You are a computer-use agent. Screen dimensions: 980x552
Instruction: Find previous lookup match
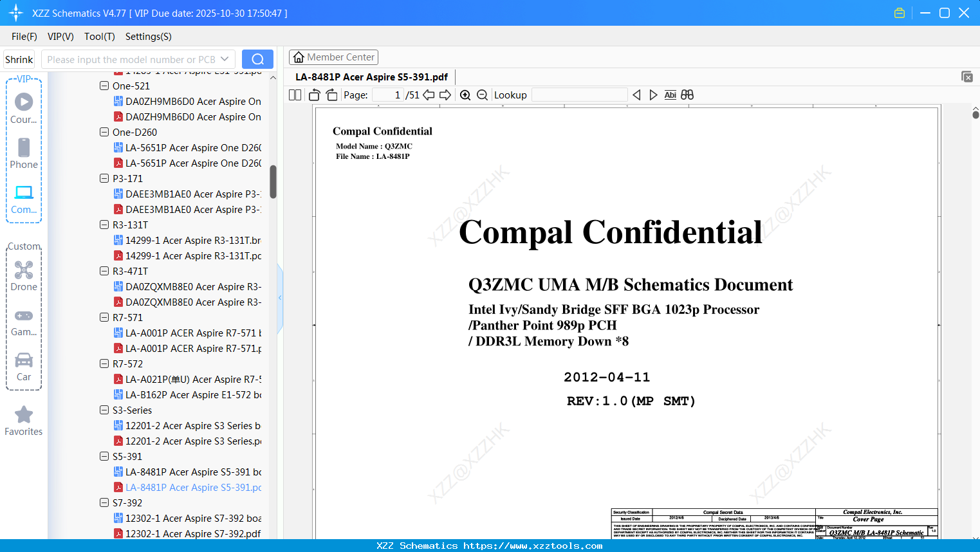click(x=636, y=95)
